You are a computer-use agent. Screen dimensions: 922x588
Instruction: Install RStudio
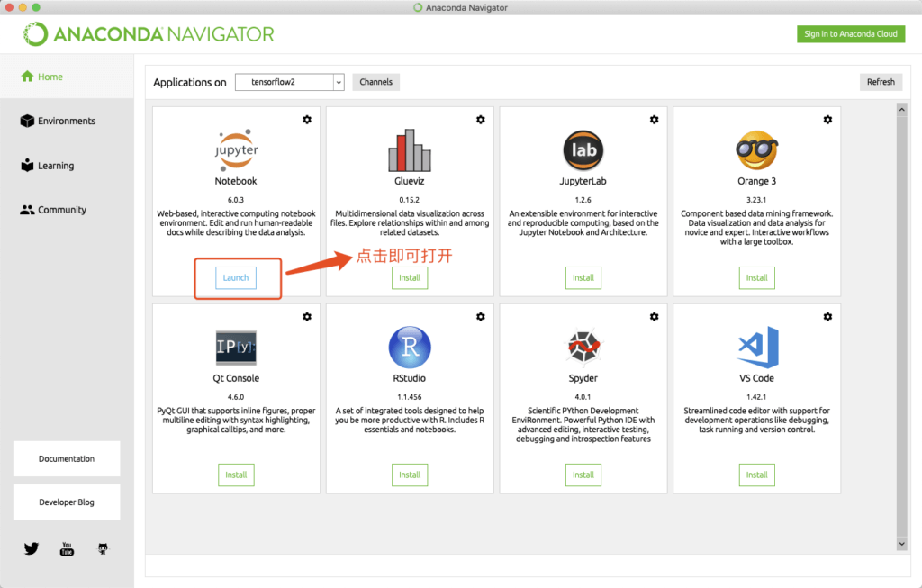410,475
